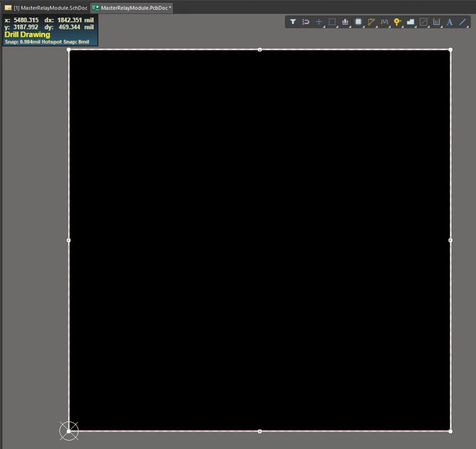Select the footprint placement icon
The width and height of the screenshot is (476, 449).
(x=410, y=22)
